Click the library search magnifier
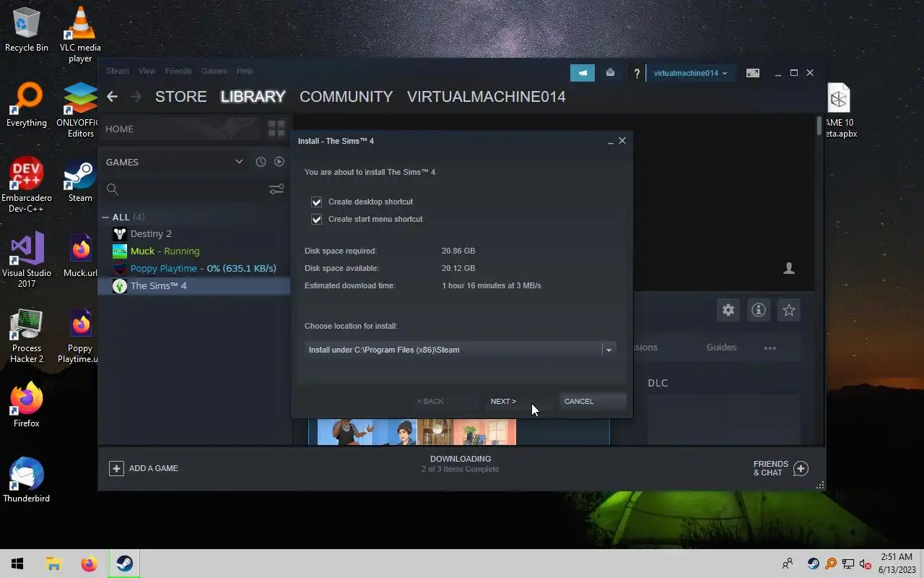924x578 pixels. tap(112, 189)
